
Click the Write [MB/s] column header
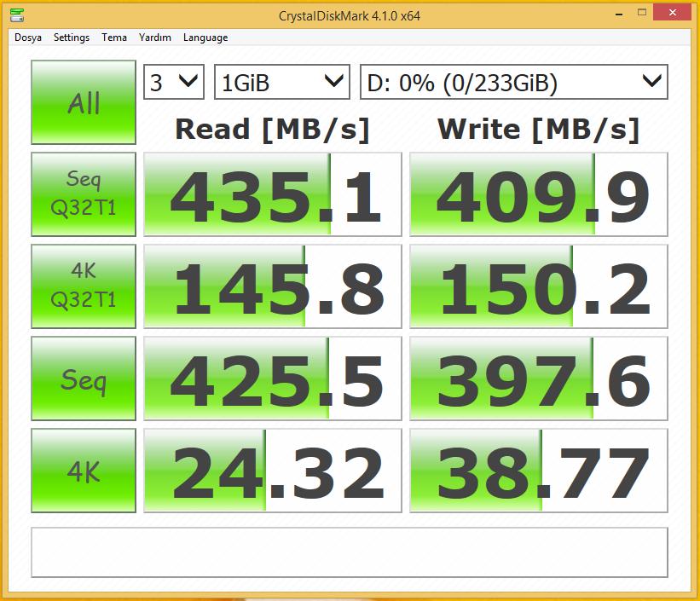[538, 130]
